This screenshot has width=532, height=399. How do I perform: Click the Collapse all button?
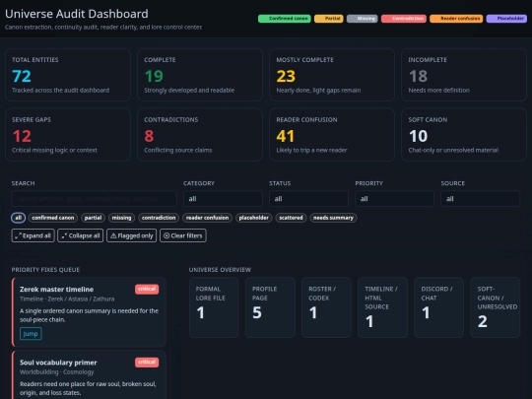click(81, 235)
